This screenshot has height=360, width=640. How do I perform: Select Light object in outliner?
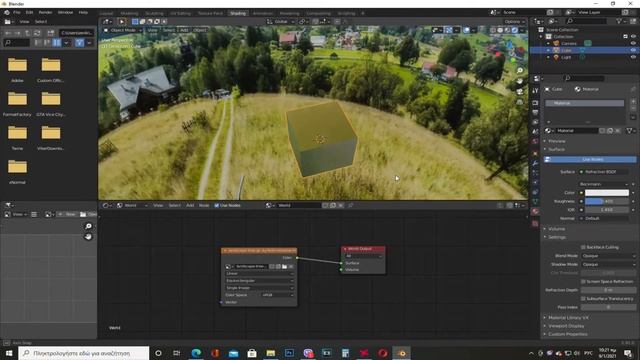point(566,58)
